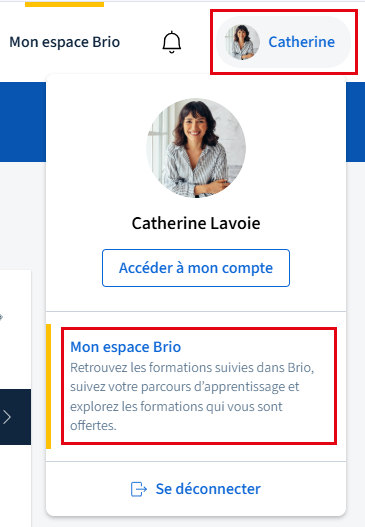Image resolution: width=365 pixels, height=527 pixels.
Task: Collapse the Catherine profile dropdown
Action: pyautogui.click(x=283, y=42)
